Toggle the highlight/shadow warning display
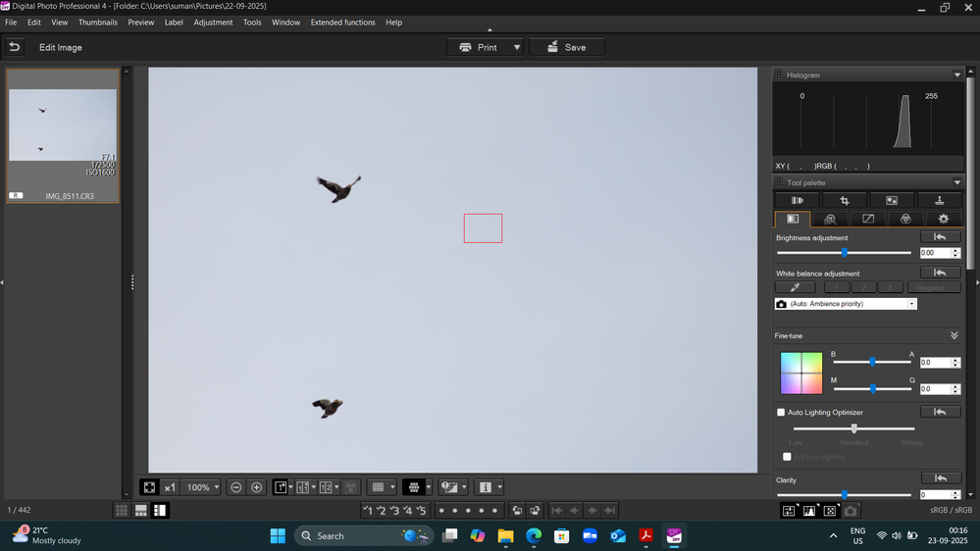980x551 pixels. coord(448,487)
